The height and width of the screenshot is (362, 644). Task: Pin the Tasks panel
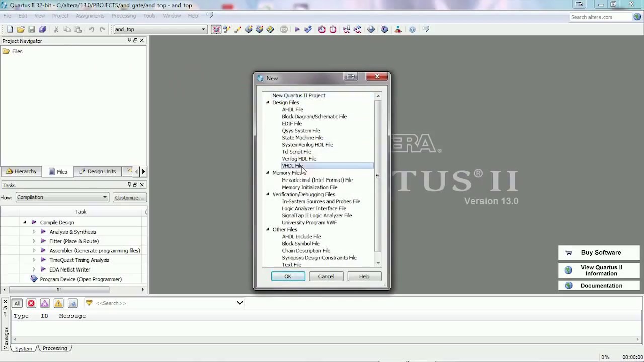[129, 185]
